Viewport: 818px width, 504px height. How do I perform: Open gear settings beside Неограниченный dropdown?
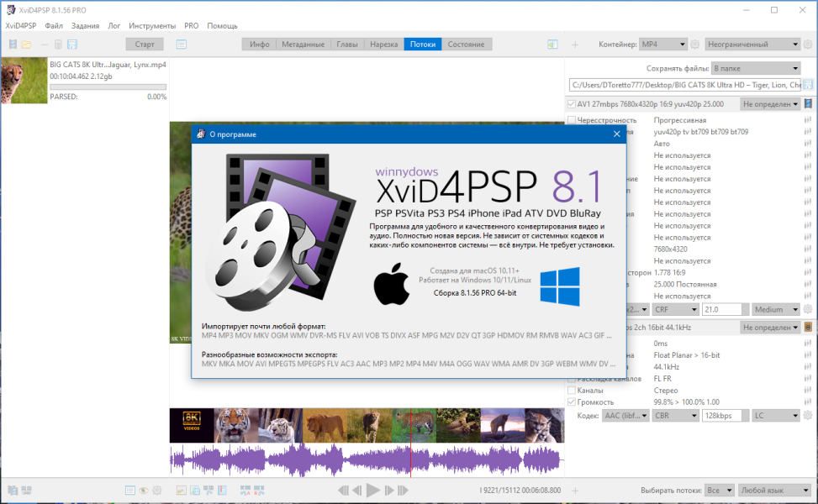(808, 45)
